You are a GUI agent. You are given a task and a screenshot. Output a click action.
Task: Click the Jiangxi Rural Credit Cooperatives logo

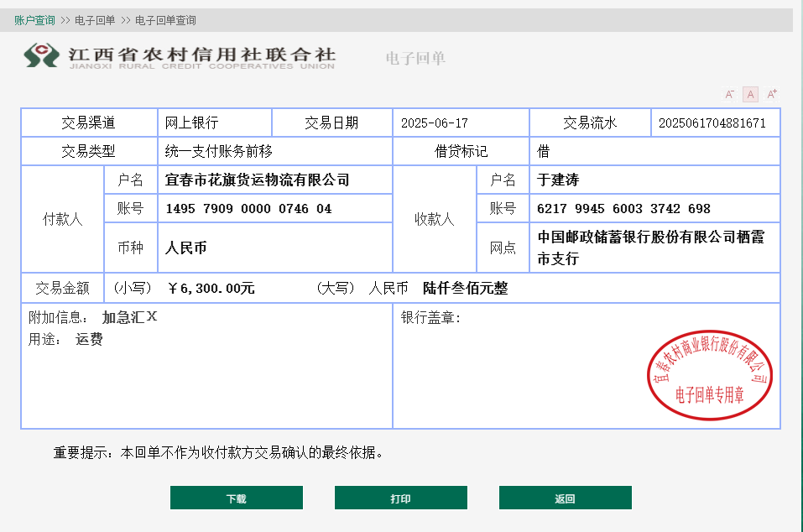180,56
